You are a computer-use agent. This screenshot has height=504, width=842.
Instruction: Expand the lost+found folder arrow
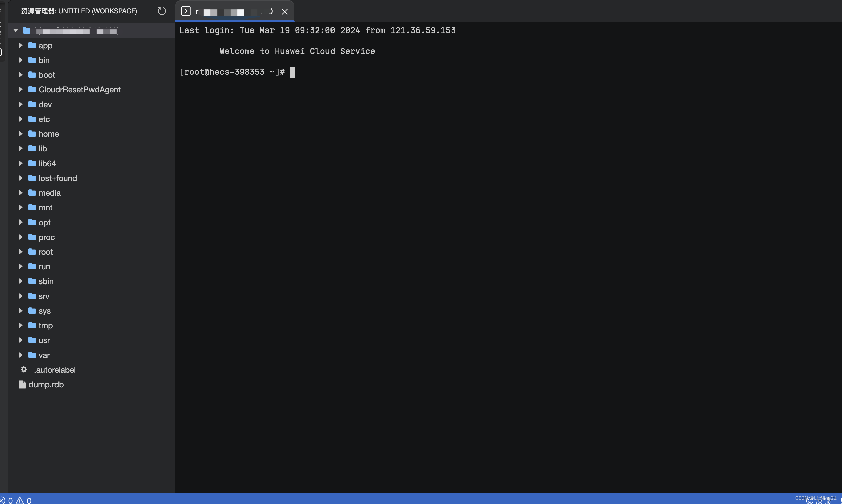pyautogui.click(x=21, y=178)
